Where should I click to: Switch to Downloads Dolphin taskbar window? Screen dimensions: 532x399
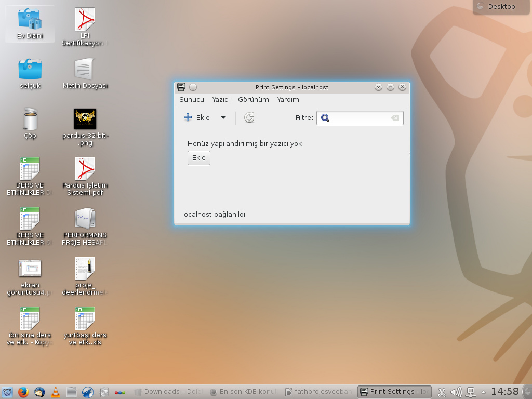[x=161, y=392]
